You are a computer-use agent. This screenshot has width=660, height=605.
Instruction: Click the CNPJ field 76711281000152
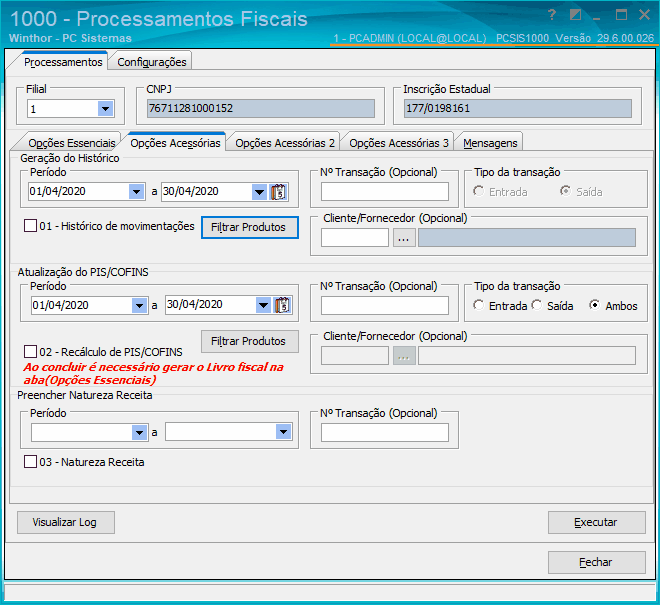click(x=261, y=109)
